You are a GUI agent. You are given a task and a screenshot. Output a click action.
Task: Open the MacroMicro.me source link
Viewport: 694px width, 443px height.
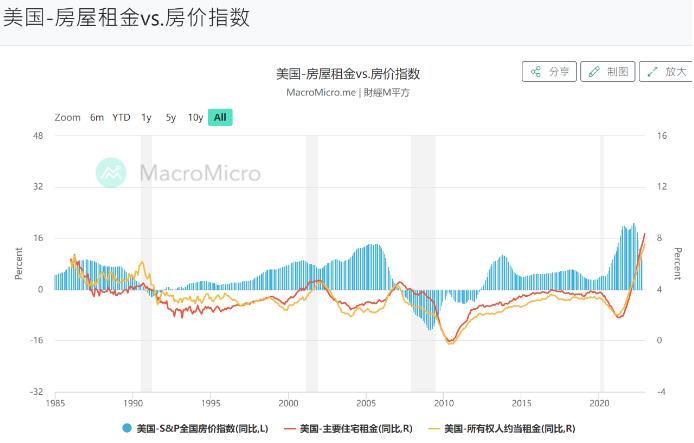click(x=321, y=92)
